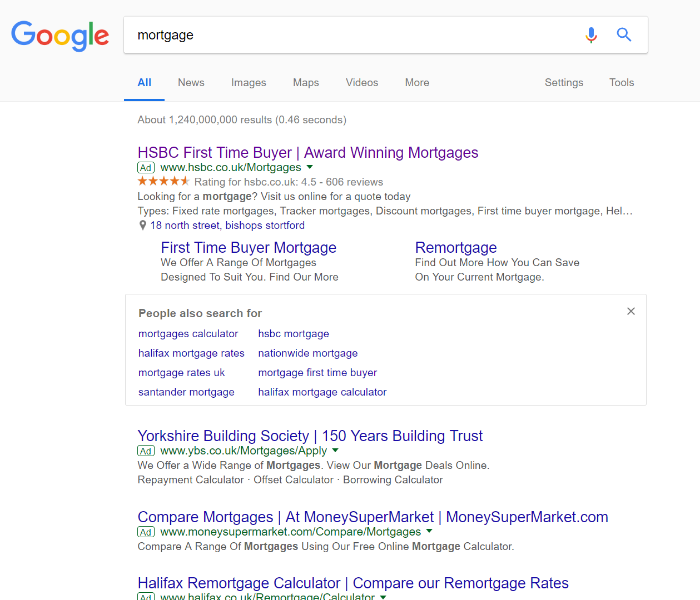Click the HSBC star rating icons

[163, 181]
